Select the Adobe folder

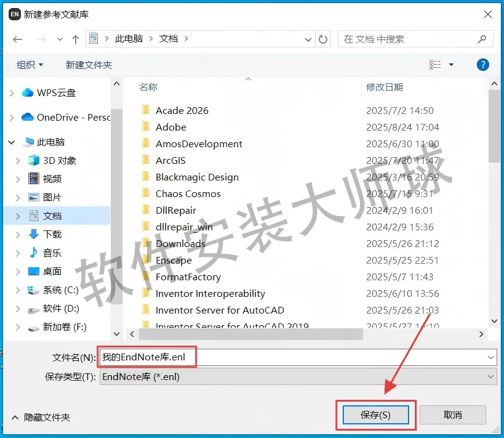[164, 127]
